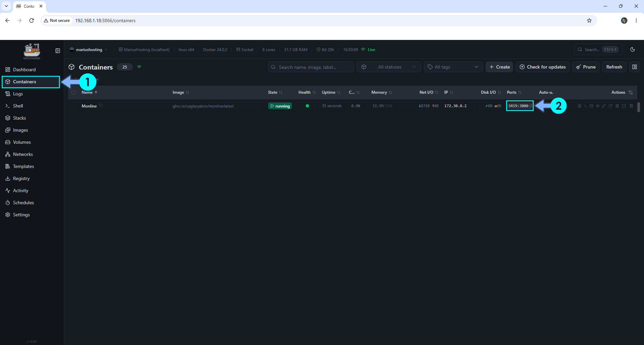
Task: Edit the Monline container with pencil icon
Action: (604, 106)
